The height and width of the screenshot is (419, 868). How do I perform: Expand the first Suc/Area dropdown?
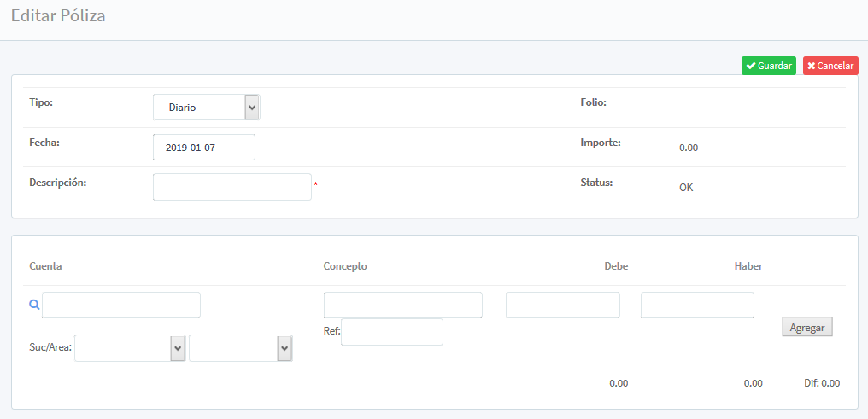tap(130, 348)
